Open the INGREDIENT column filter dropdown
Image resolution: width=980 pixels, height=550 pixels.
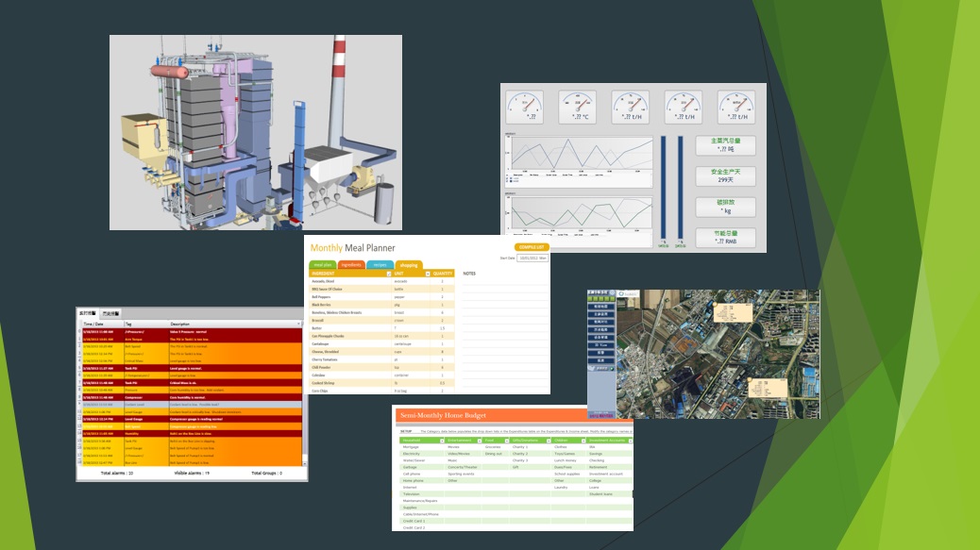pos(388,274)
